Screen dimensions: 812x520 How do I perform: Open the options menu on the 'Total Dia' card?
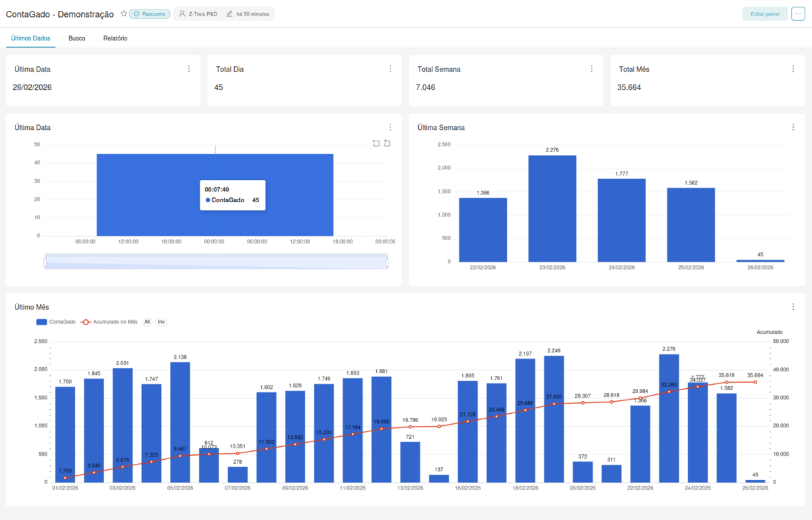pos(390,68)
